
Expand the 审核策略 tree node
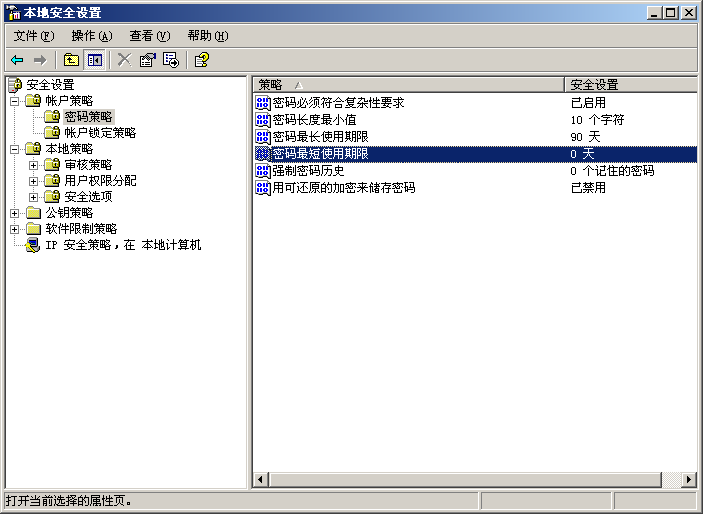pyautogui.click(x=33, y=165)
